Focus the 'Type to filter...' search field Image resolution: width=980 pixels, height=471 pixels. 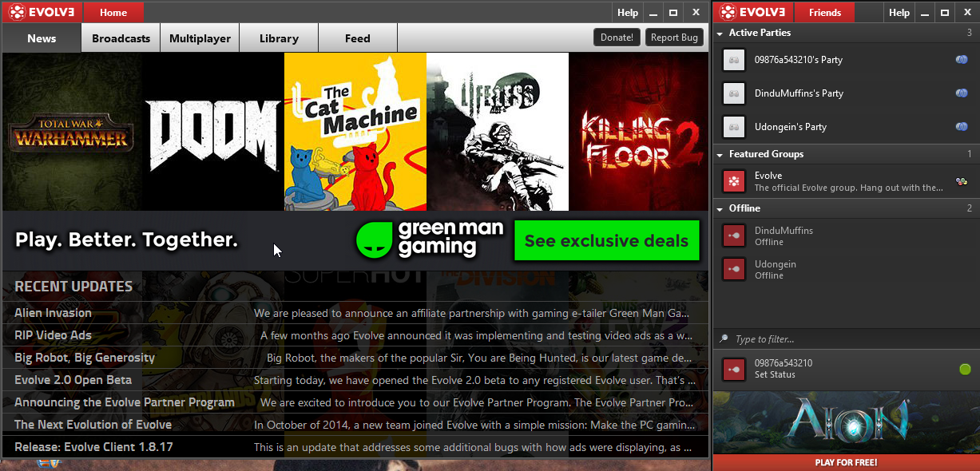click(x=846, y=339)
